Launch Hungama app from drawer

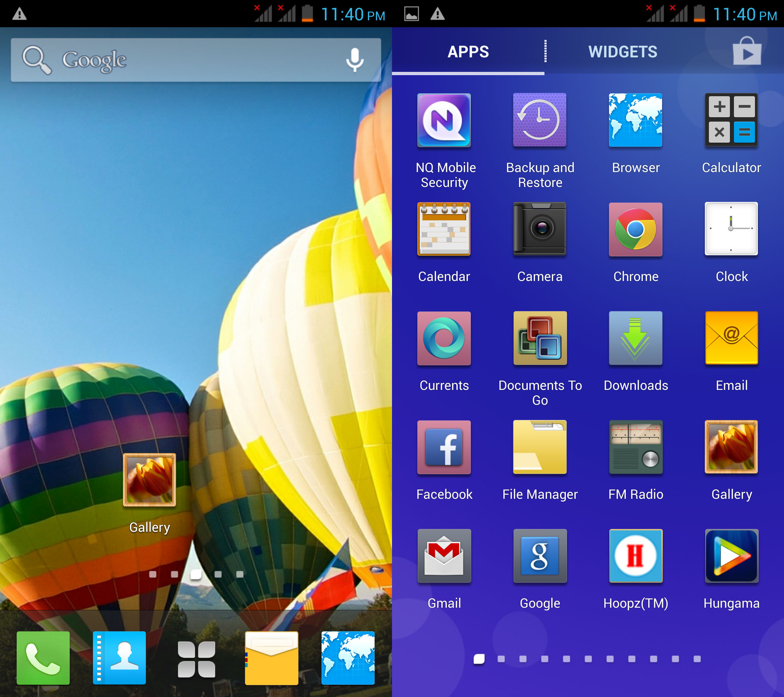click(731, 556)
